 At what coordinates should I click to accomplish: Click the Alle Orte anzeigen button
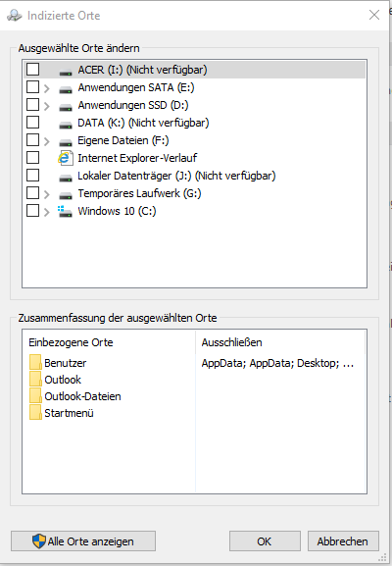point(83,541)
